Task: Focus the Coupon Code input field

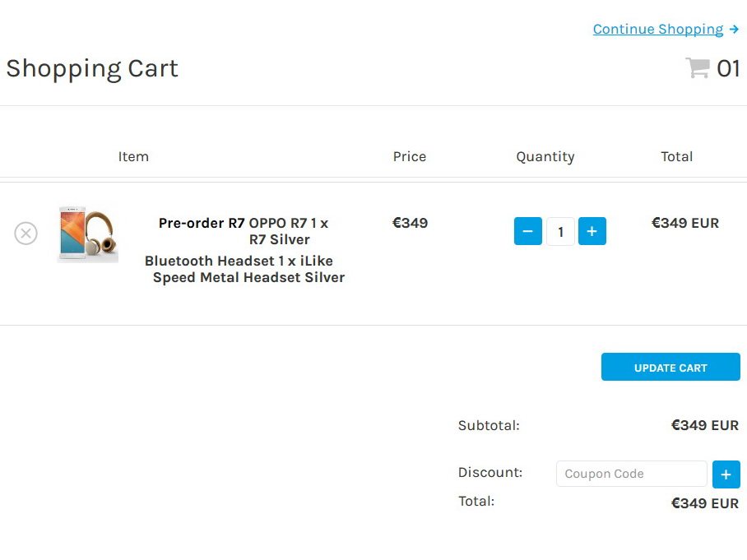Action: pos(631,474)
